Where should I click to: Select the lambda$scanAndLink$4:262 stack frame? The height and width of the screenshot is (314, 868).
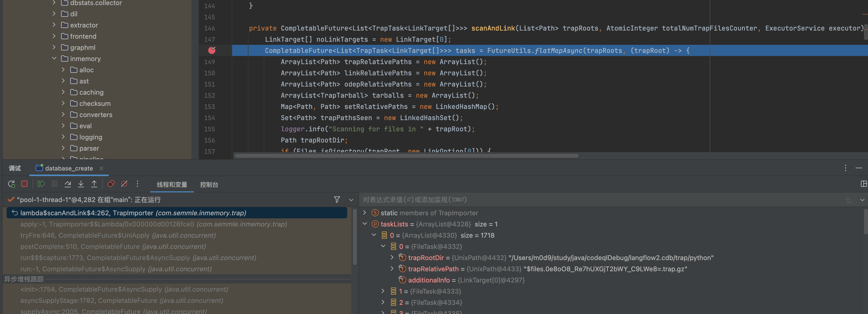click(177, 213)
